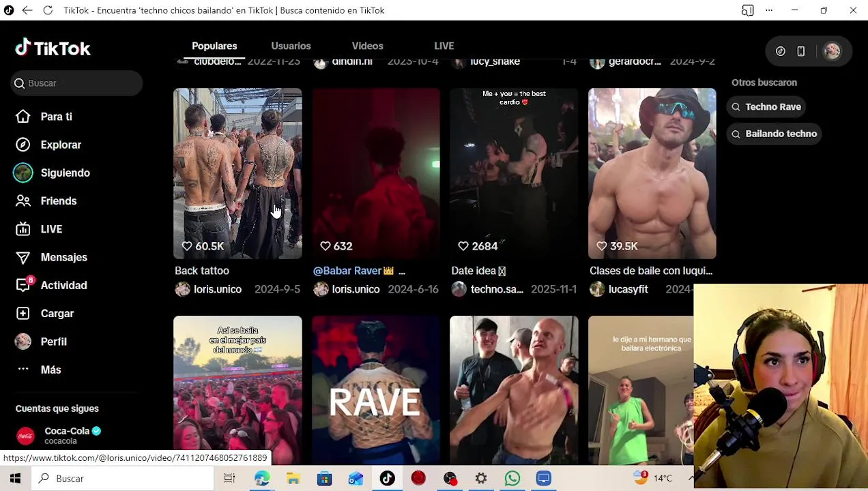Open Cargar upload page

click(44, 314)
